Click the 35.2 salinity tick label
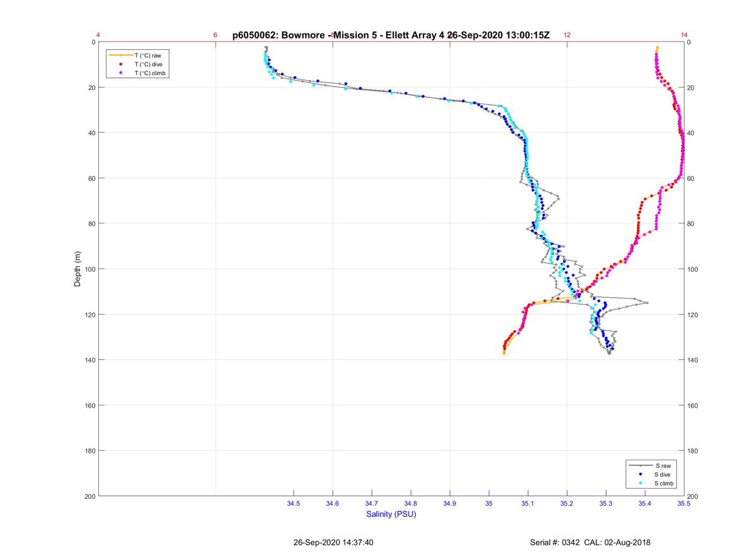 click(567, 503)
